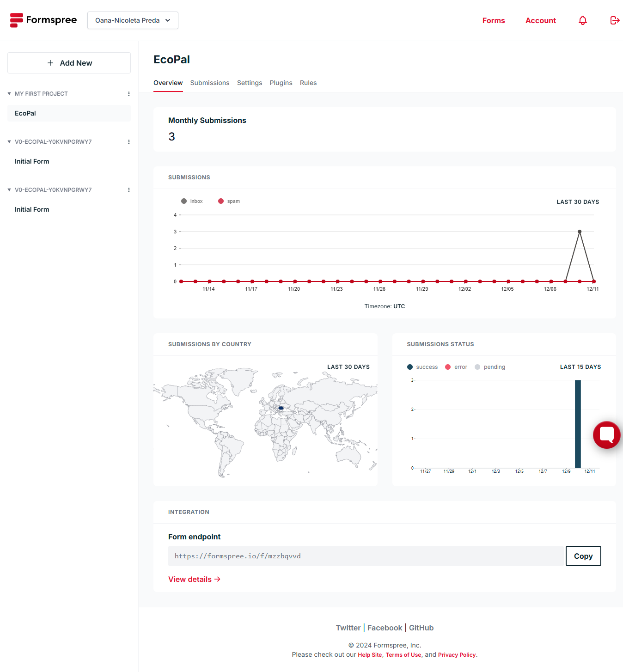Click the Timezone: UTC label

(x=385, y=306)
